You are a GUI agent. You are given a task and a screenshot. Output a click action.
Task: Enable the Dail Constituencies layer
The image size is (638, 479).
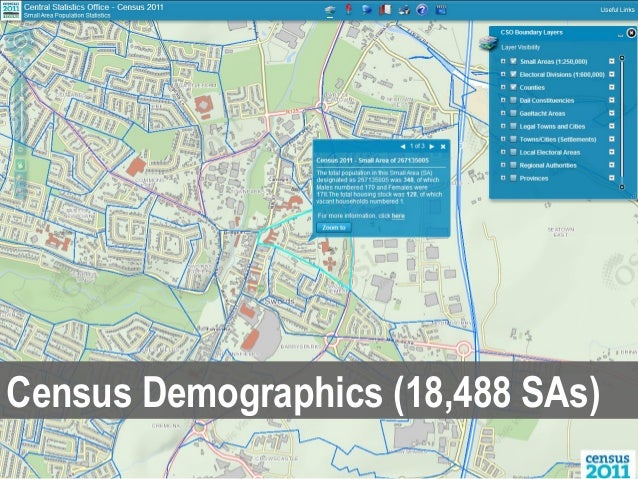pyautogui.click(x=513, y=100)
